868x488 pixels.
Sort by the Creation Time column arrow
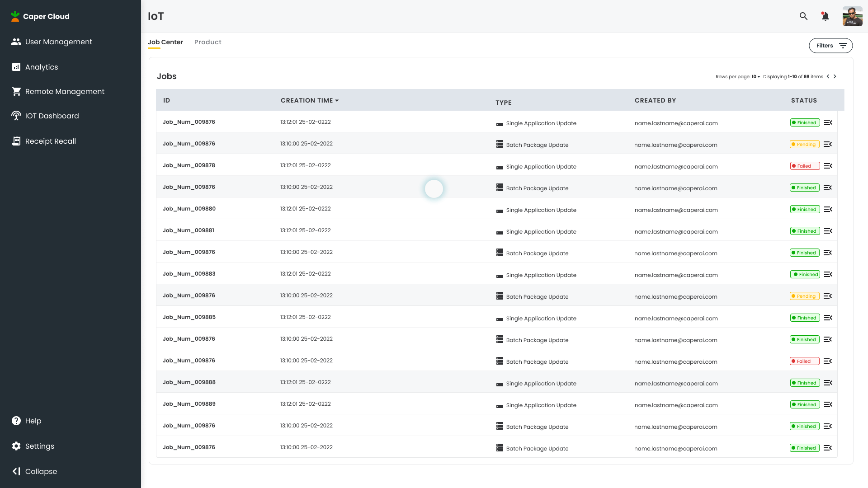click(x=337, y=101)
